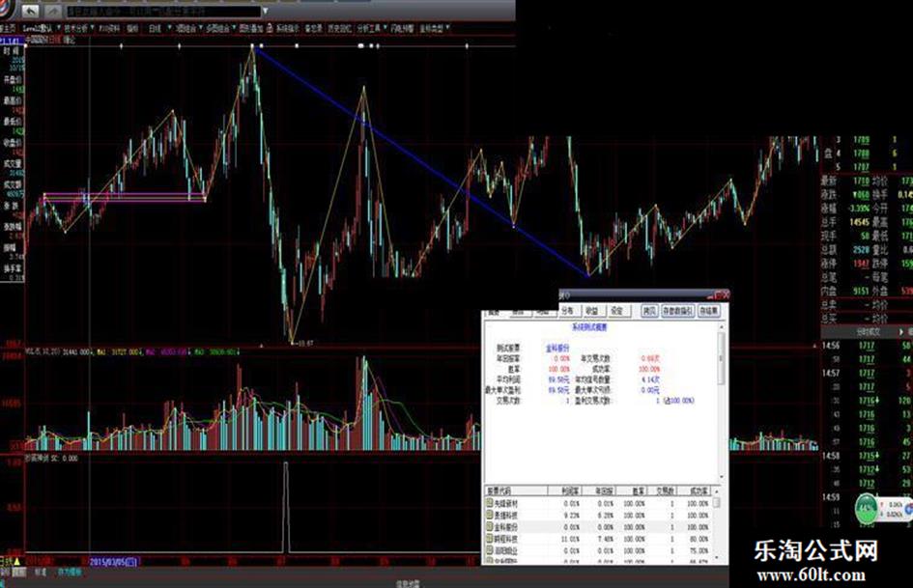Click the summary pane vertical scrollbar thumb

click(722, 358)
